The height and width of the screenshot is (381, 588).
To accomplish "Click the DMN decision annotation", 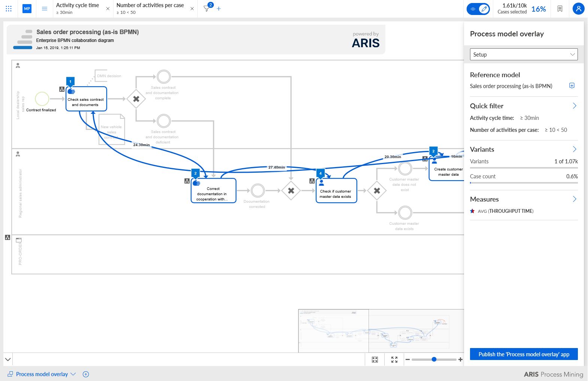I will (109, 76).
